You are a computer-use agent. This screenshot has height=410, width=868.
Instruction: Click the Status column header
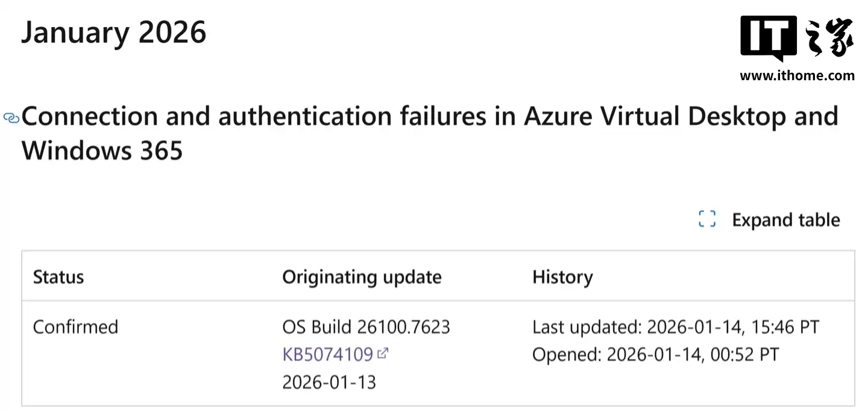point(58,277)
